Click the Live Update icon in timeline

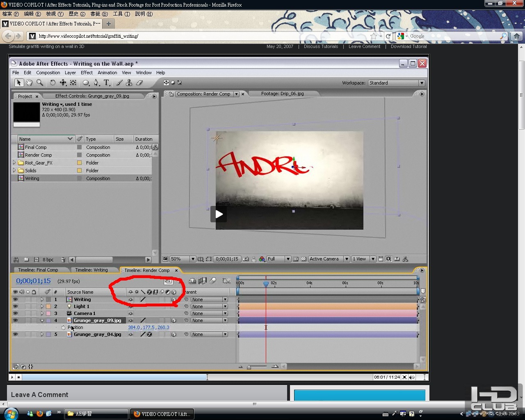point(168,281)
